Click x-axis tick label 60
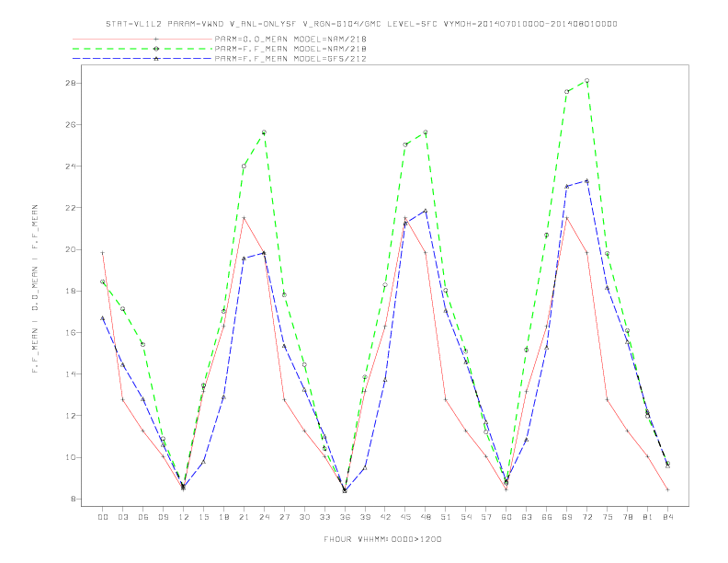The height and width of the screenshot is (563, 728). point(506,517)
